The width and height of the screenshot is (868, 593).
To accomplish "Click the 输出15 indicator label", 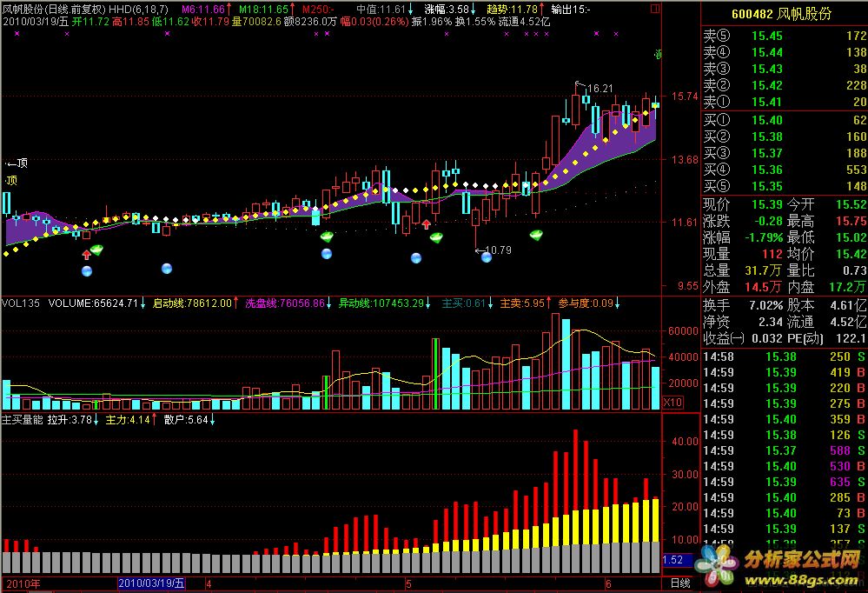I will point(570,9).
